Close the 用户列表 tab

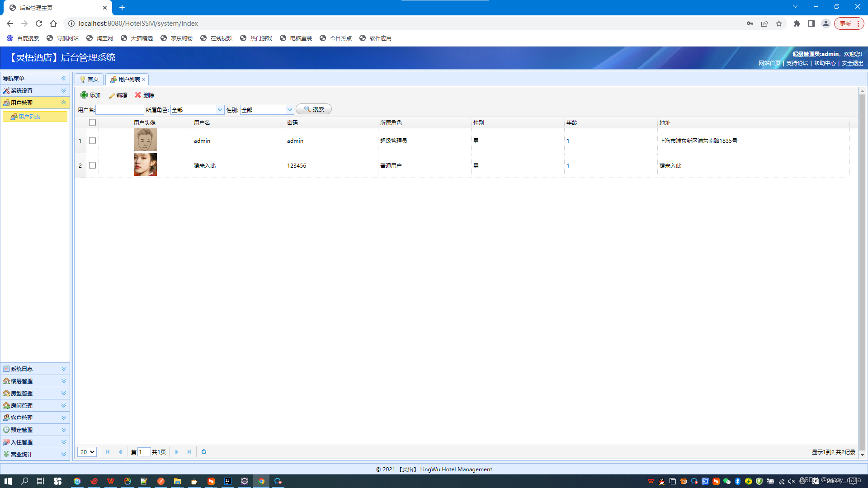pos(144,80)
